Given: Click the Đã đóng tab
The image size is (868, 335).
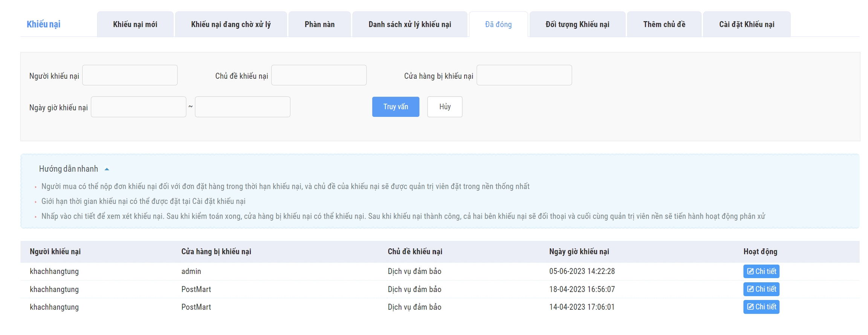Looking at the screenshot, I should (498, 24).
